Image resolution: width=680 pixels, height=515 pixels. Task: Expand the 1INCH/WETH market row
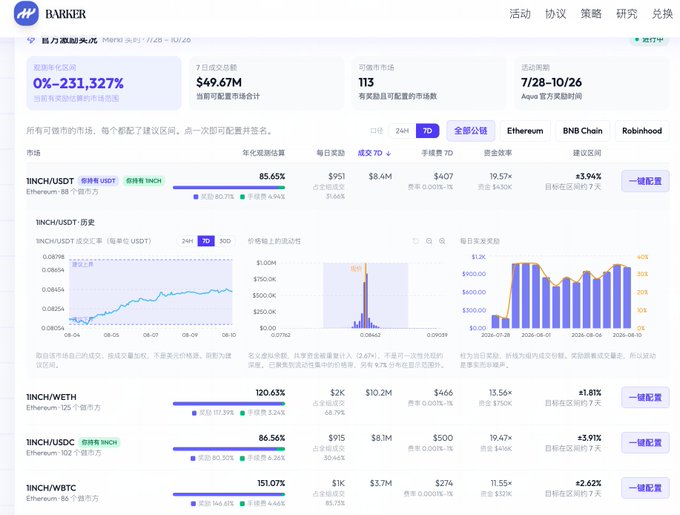pyautogui.click(x=347, y=401)
